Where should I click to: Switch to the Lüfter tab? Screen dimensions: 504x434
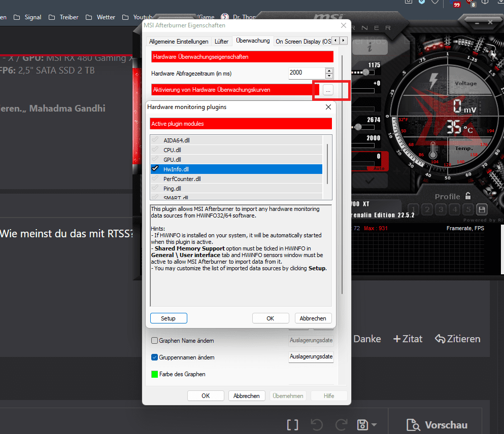coord(221,42)
